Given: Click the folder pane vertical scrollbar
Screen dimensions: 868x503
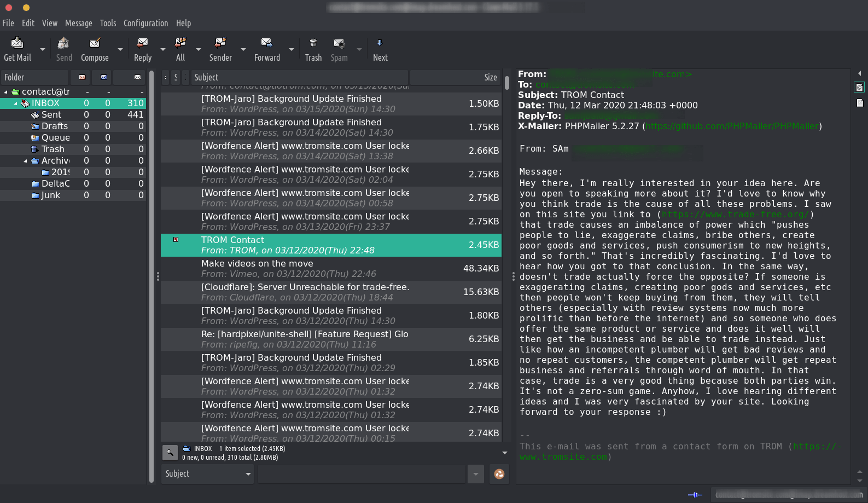Looking at the screenshot, I should (x=152, y=276).
